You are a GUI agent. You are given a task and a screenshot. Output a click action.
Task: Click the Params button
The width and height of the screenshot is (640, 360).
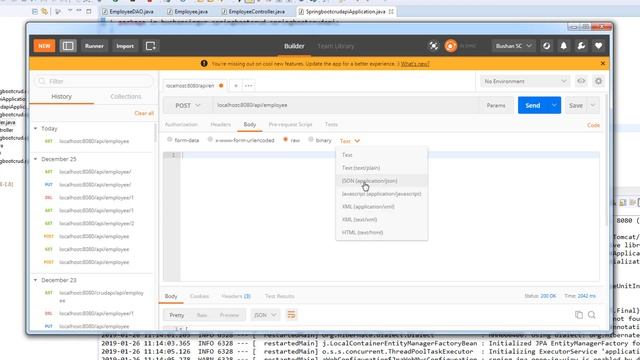tap(496, 105)
